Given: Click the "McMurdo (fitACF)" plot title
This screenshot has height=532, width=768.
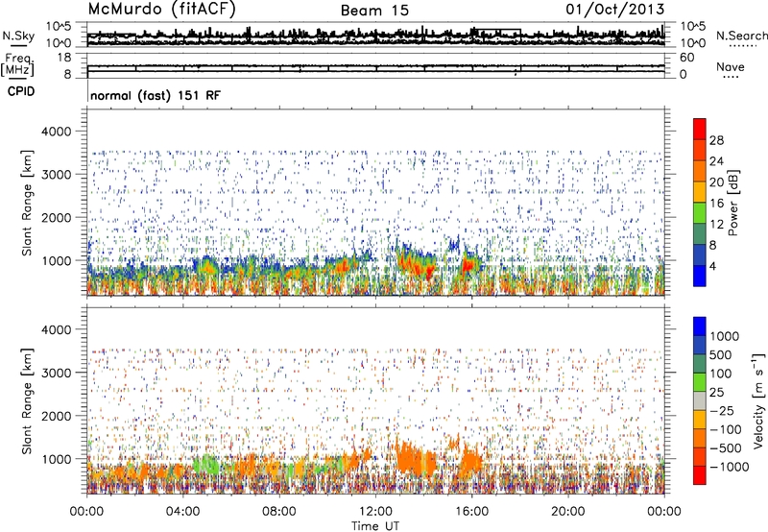Looking at the screenshot, I should 162,10.
